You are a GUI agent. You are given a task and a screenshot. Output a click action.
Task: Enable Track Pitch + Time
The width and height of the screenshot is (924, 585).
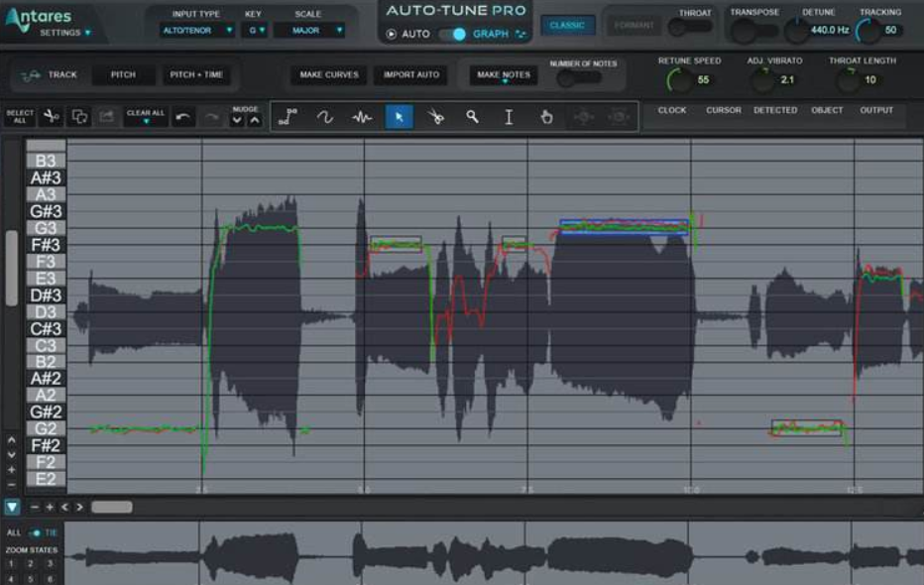(x=196, y=74)
